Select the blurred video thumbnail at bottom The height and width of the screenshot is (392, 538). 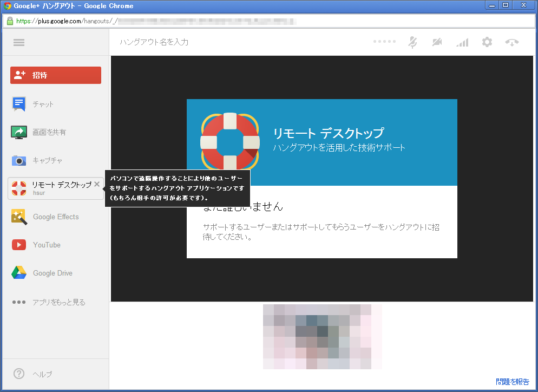(322, 336)
